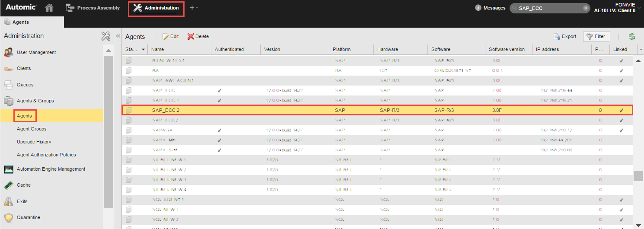Click the table scrollbar up arrow
The width and height of the screenshot is (644, 229).
638,60
